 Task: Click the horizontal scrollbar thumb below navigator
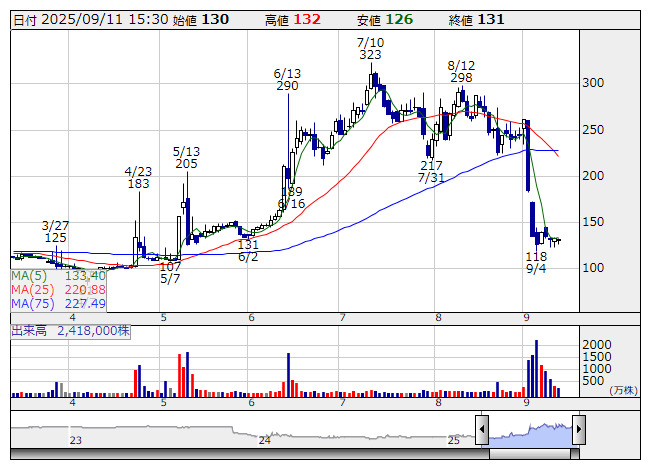pos(530,454)
